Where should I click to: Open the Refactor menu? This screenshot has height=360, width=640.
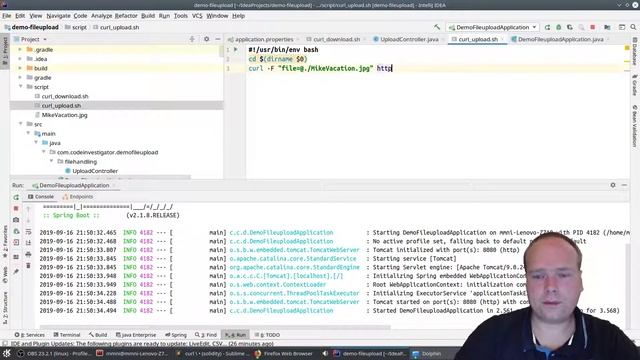click(126, 16)
